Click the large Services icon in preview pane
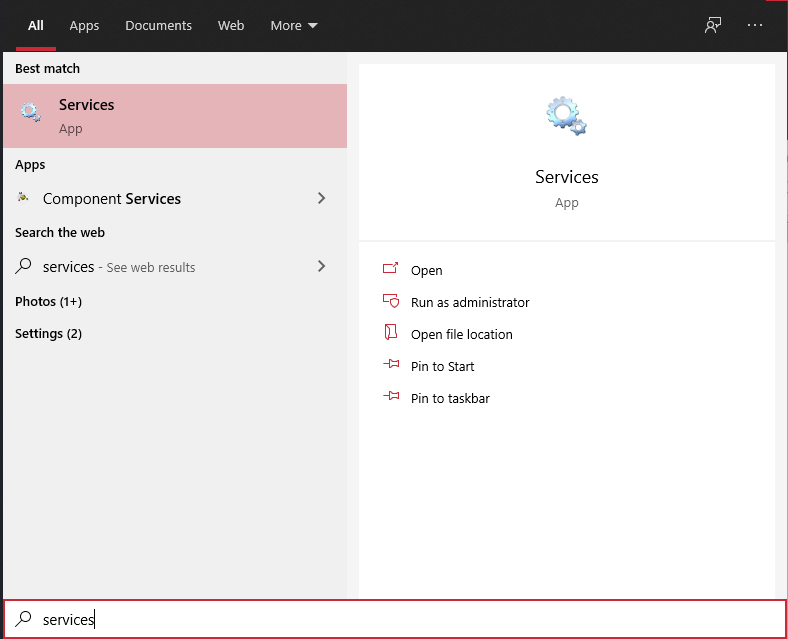788x639 pixels. pos(566,116)
